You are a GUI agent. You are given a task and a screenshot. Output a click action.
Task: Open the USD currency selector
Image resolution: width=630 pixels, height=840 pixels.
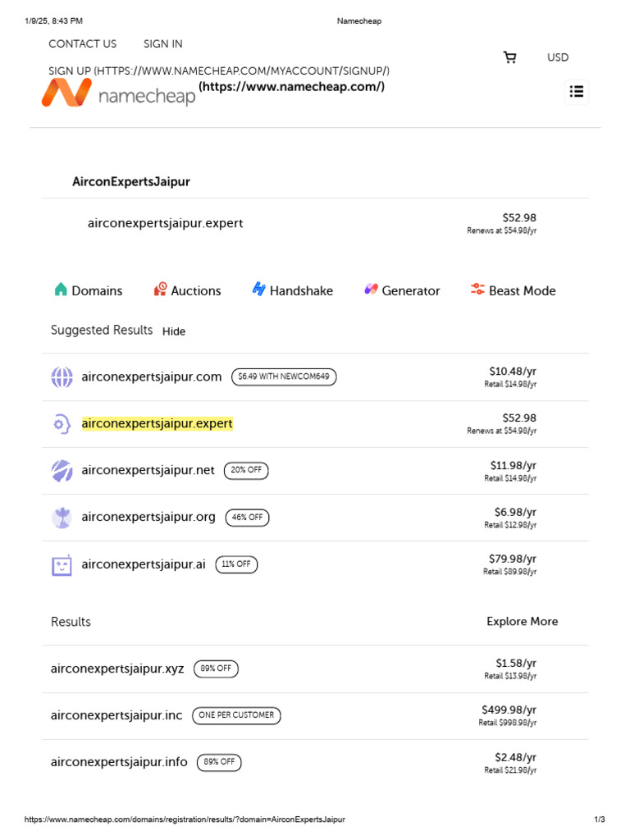[x=558, y=57]
